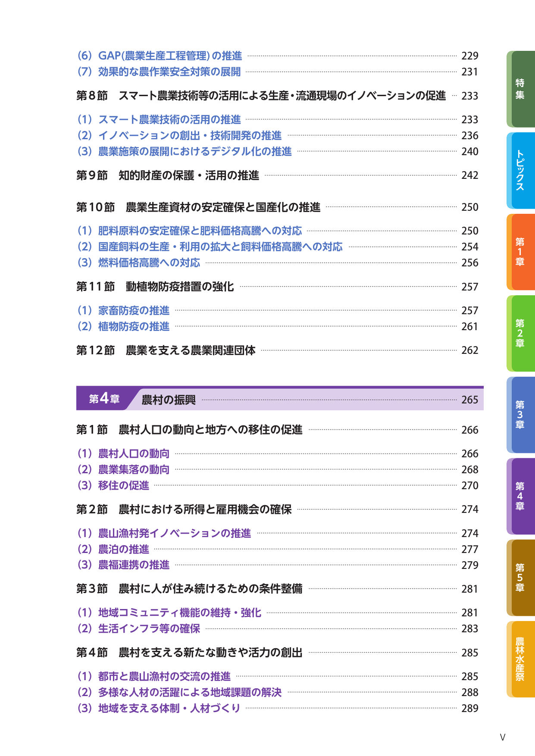This screenshot has height=756, width=535.
Task: Select the orange 第1章 side tab
Action: point(521,252)
